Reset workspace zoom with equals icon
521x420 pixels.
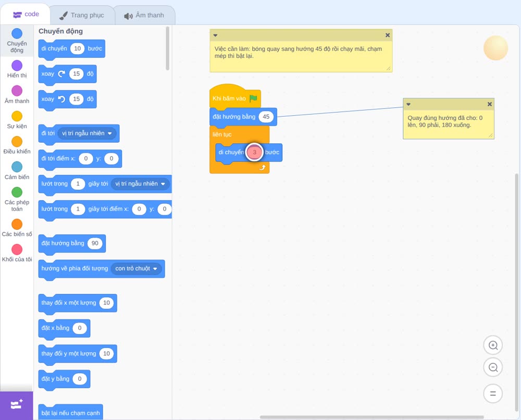pos(493,393)
